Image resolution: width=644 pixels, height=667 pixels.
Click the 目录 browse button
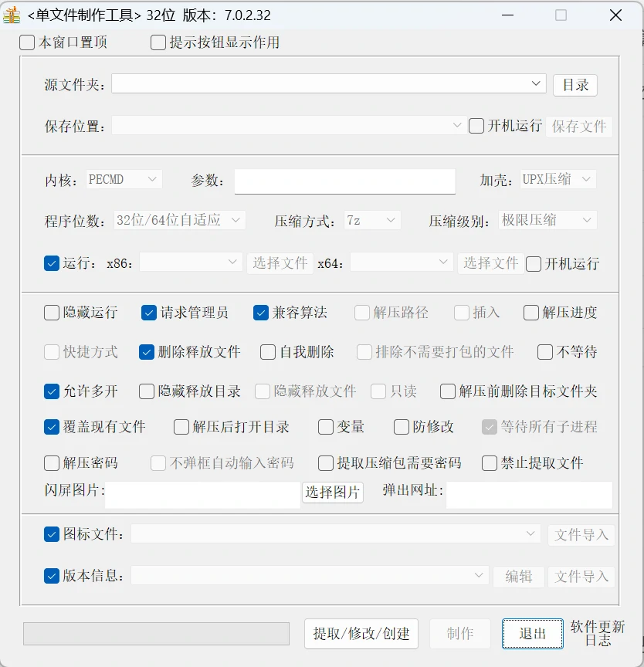(x=575, y=85)
